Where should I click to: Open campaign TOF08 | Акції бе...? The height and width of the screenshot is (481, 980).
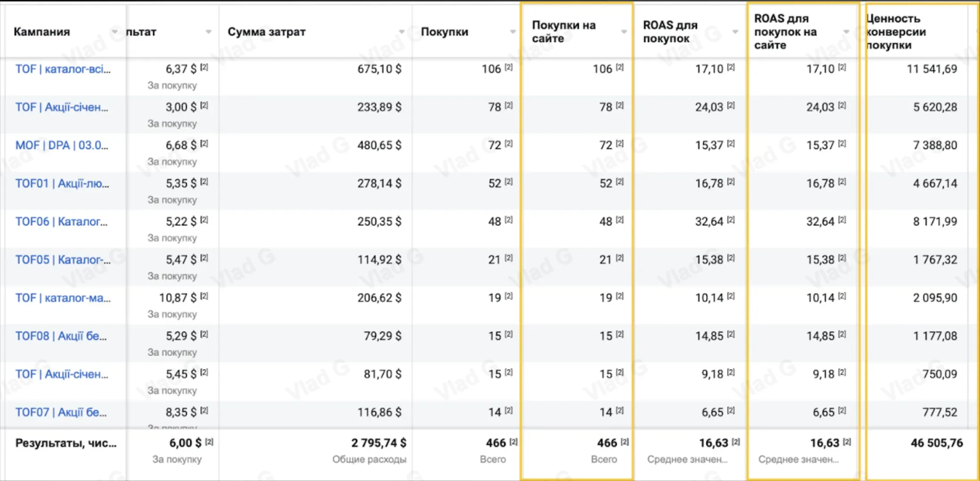pyautogui.click(x=61, y=336)
